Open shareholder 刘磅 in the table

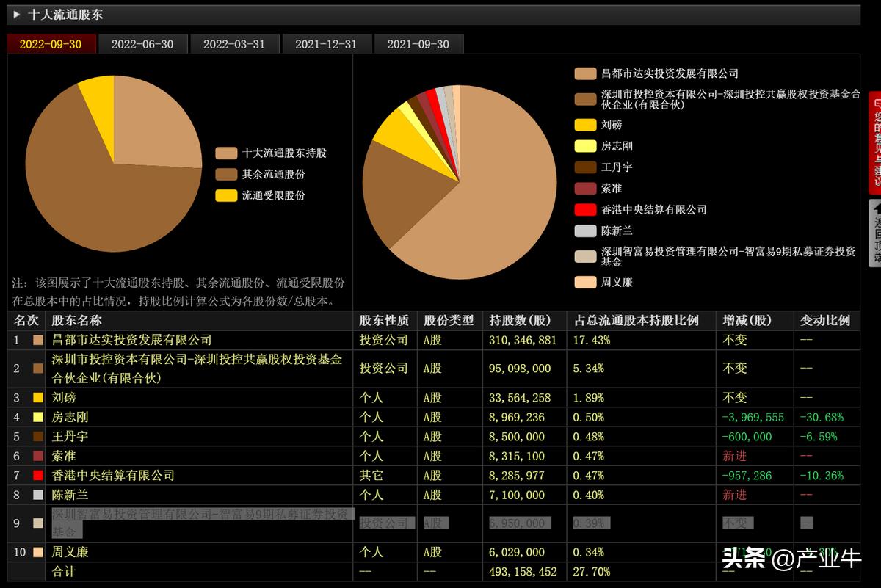click(x=64, y=397)
